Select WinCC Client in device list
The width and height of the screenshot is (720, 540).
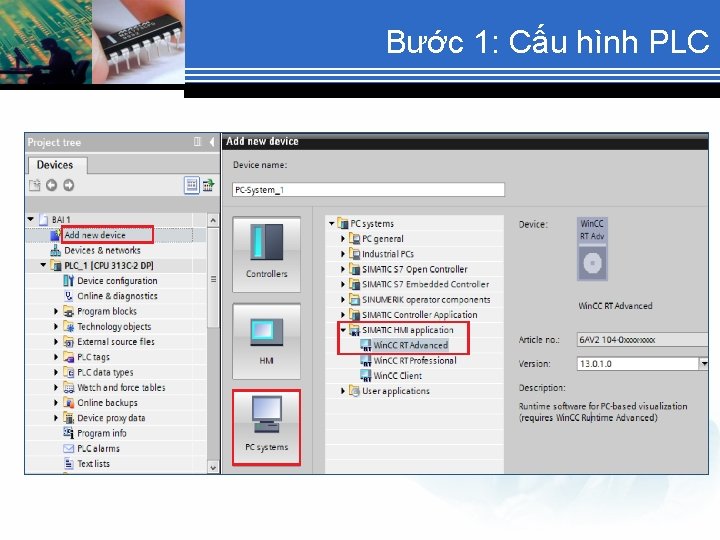[398, 376]
